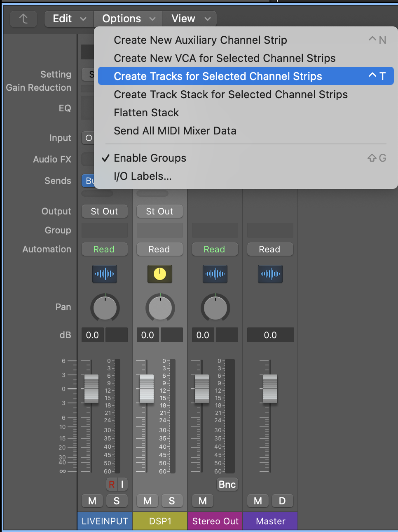Click the back arrow button at top left
The height and width of the screenshot is (532, 398).
(23, 19)
